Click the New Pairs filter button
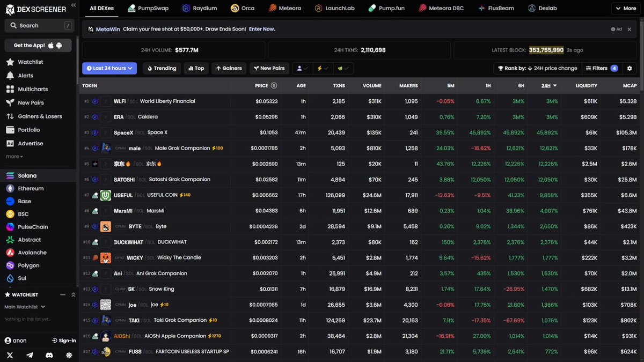Image resolution: width=644 pixels, height=362 pixels. [x=269, y=68]
